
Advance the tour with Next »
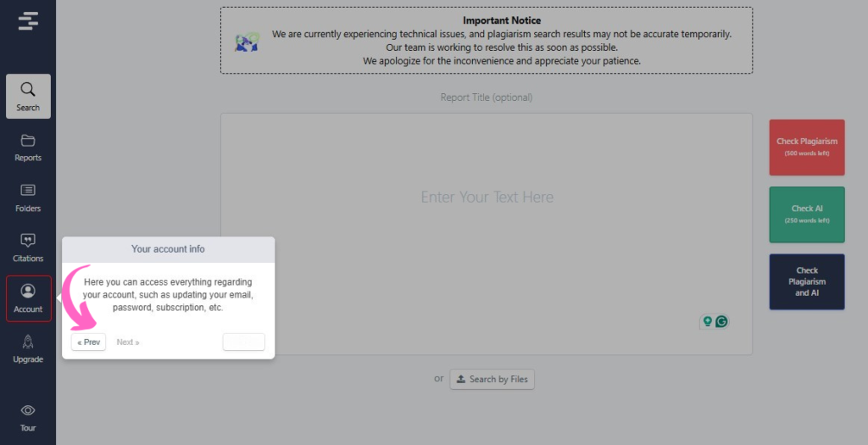[x=128, y=342]
